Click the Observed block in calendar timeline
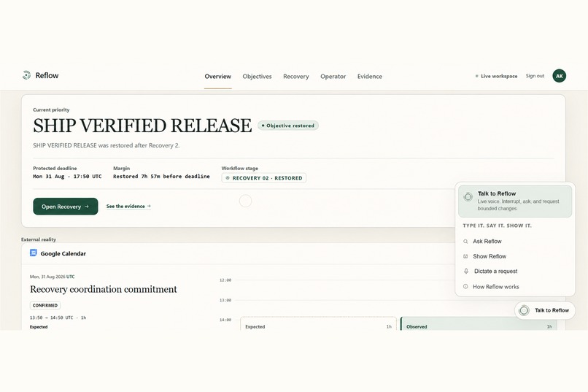The image size is (588, 392). click(479, 323)
